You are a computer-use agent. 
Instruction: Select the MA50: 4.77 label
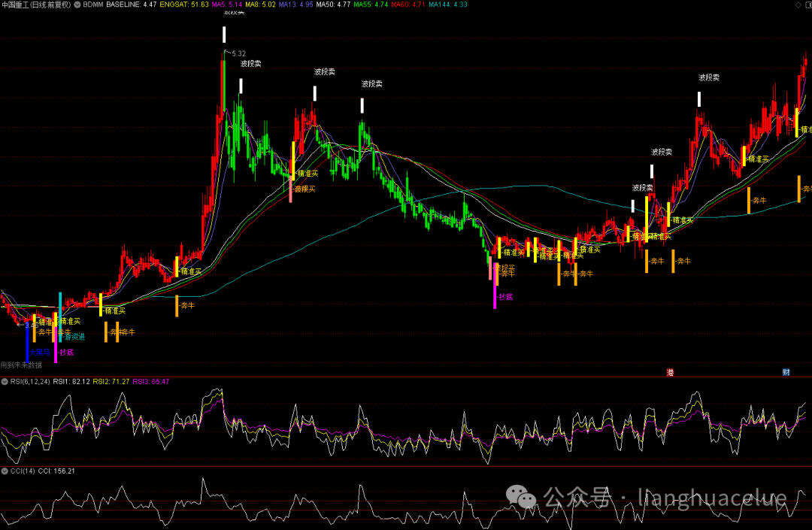(x=333, y=5)
